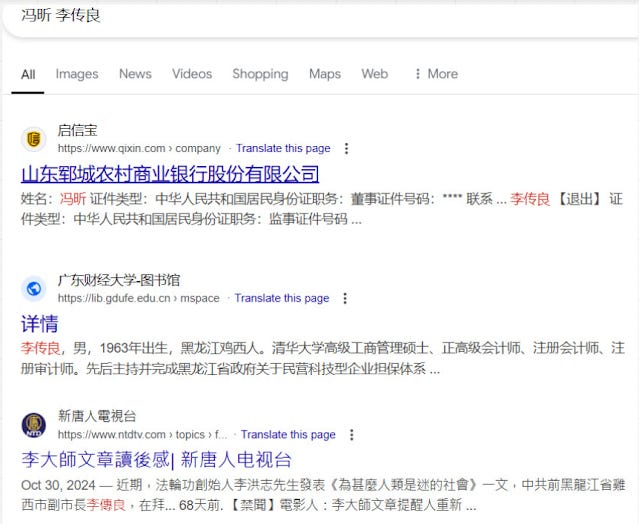The image size is (639, 524).
Task: Select the All tab
Action: pyautogui.click(x=28, y=74)
